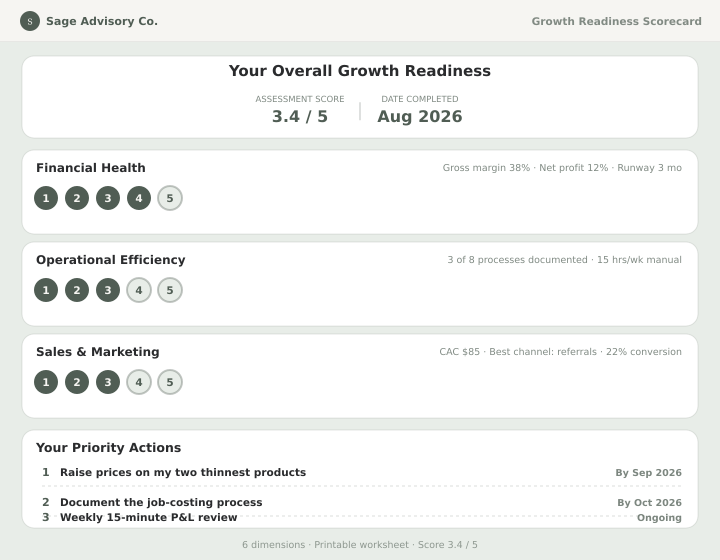The image size is (720, 560).
Task: Click the Operational Efficiency section title
Action: (x=111, y=260)
